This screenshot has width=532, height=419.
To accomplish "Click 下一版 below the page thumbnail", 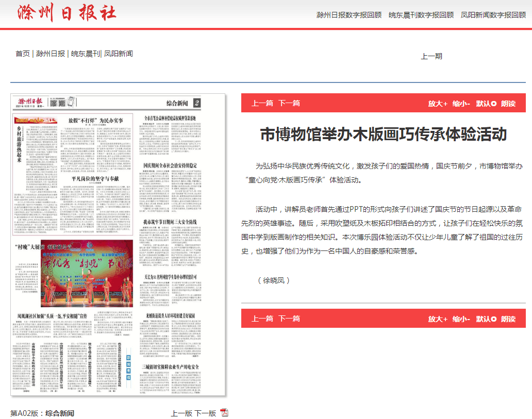I will 205,413.
